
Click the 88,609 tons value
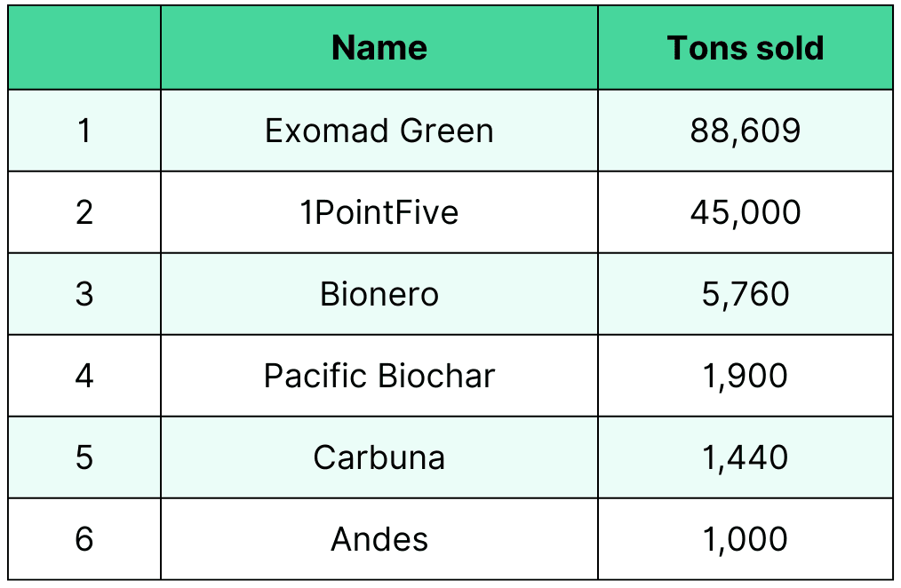(x=746, y=131)
